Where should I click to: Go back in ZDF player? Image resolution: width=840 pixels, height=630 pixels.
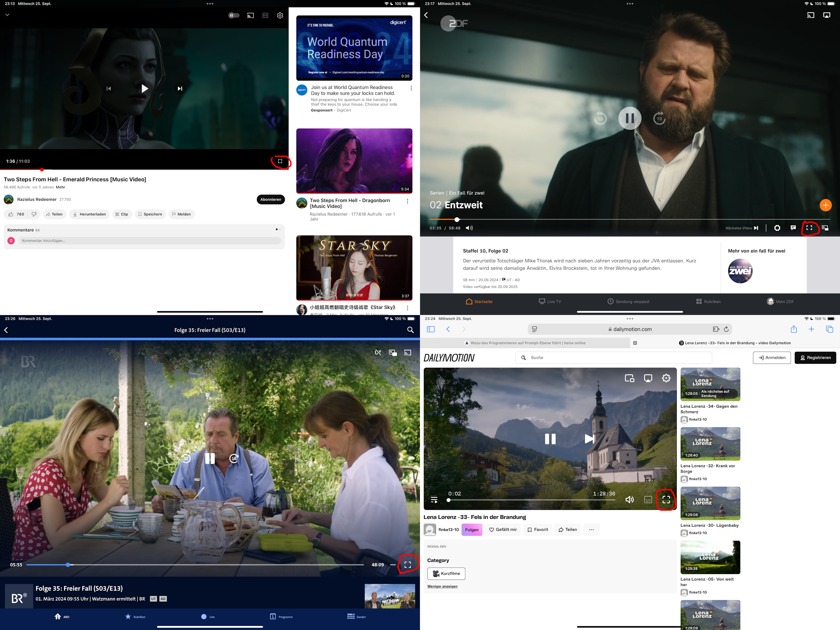tap(426, 15)
